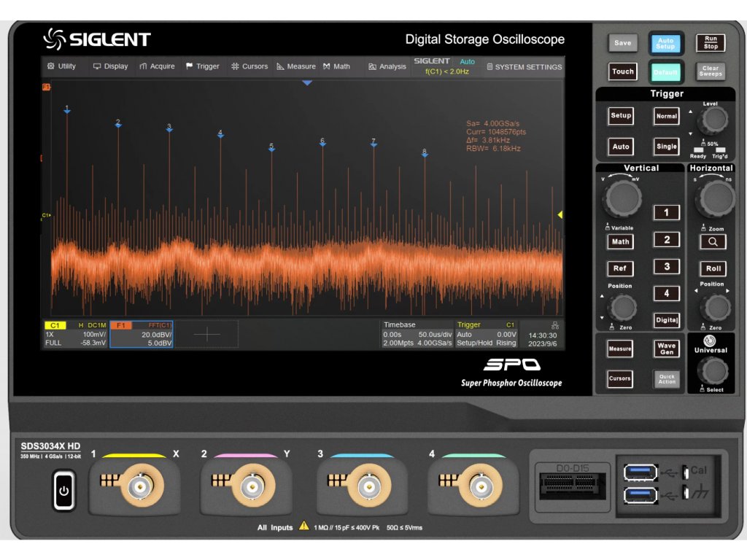This screenshot has width=747, height=560.
Task: Toggle the Run Stop button
Action: point(711,43)
